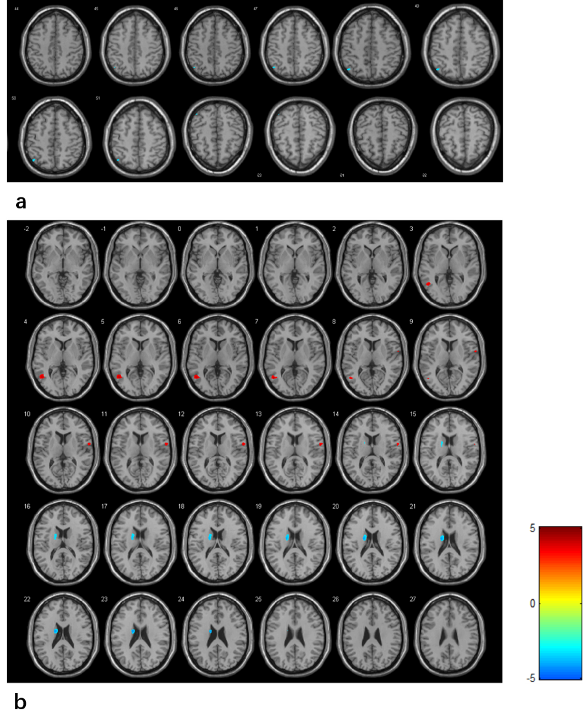Select the axial slice labeled 4
This screenshot has height=728, width=583.
(62, 359)
